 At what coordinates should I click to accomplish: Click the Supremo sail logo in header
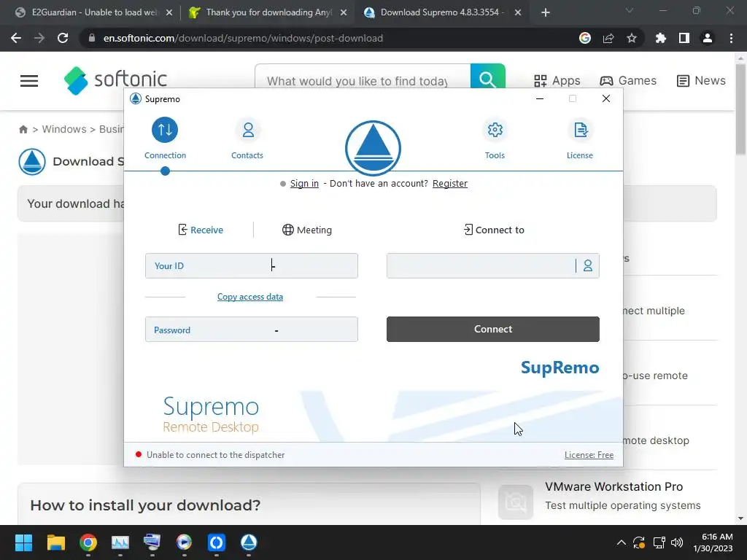coord(373,148)
